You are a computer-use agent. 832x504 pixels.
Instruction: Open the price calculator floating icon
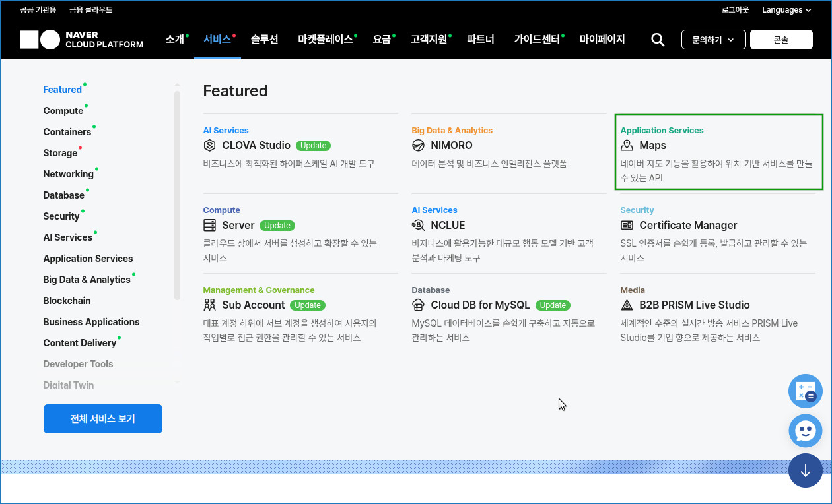[806, 391]
